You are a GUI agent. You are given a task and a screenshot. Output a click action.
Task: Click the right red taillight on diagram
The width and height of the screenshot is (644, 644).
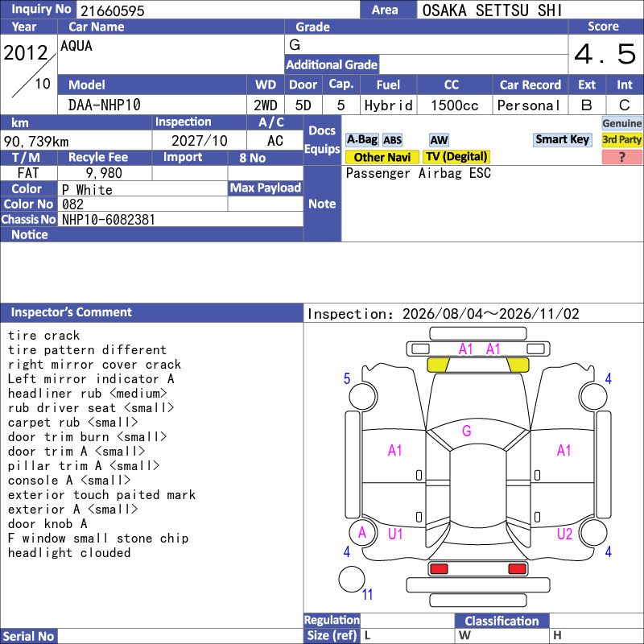click(517, 569)
